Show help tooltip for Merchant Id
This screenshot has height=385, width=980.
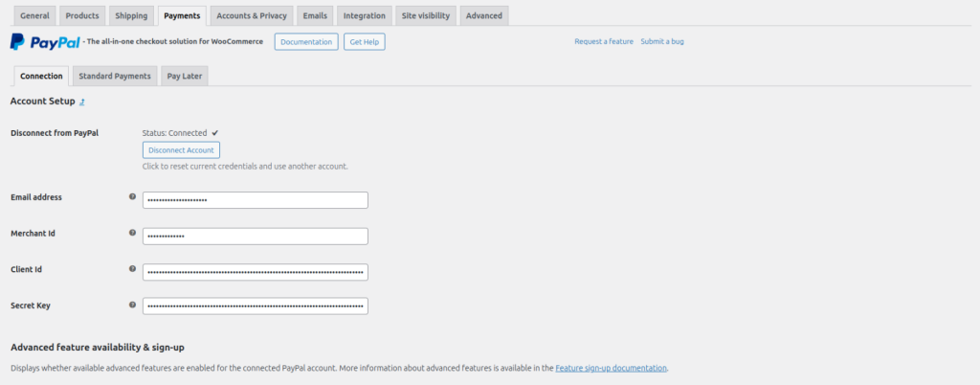pyautogui.click(x=132, y=233)
